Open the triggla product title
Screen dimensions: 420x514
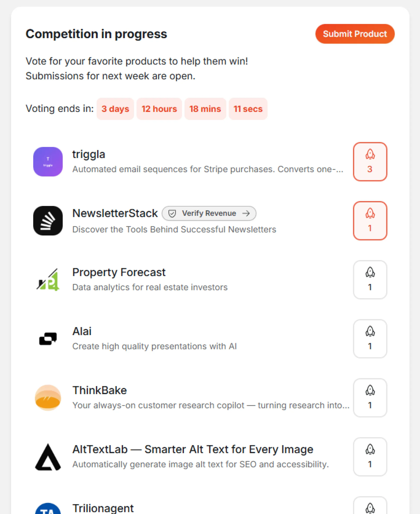[89, 154]
